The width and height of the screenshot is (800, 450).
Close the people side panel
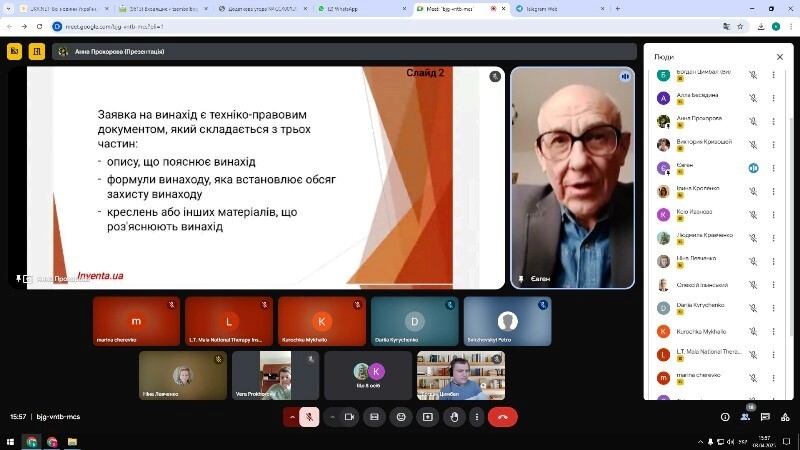coord(780,57)
